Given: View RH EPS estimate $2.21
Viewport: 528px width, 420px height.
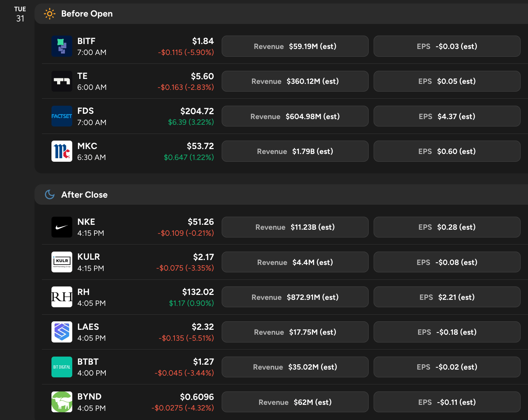Looking at the screenshot, I should [447, 297].
